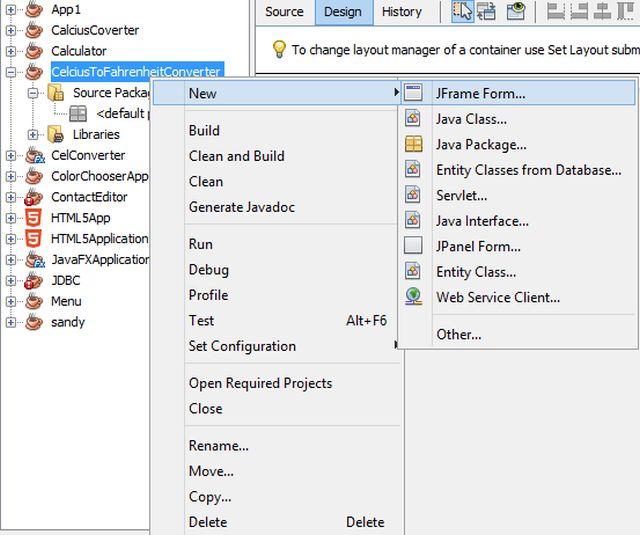
Task: Click the App1 project coffee cup icon
Action: tap(34, 9)
